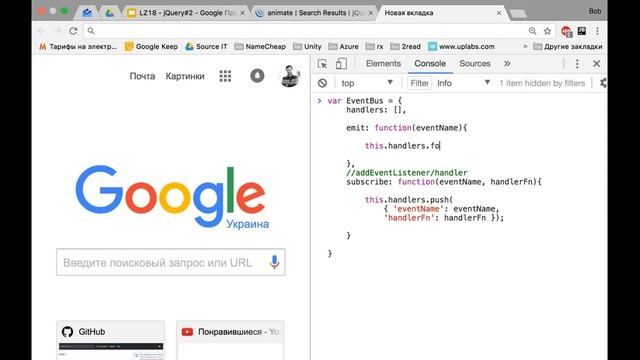Image resolution: width=640 pixels, height=360 pixels.
Task: Open the rx bookmarks folder
Action: (374, 47)
